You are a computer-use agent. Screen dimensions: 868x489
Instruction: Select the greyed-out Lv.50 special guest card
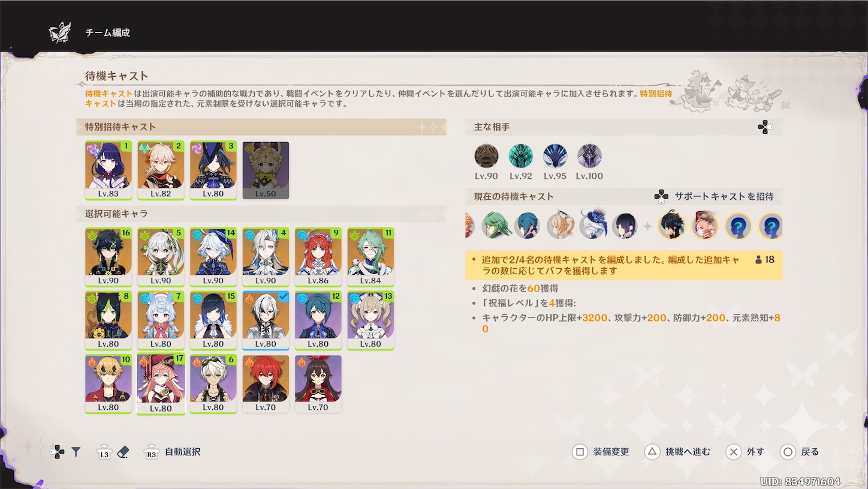266,170
